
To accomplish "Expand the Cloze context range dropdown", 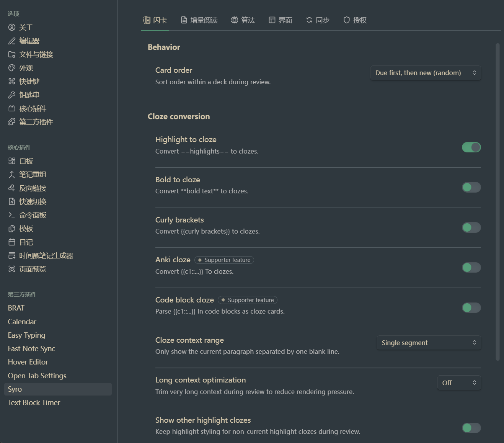I will (x=429, y=343).
